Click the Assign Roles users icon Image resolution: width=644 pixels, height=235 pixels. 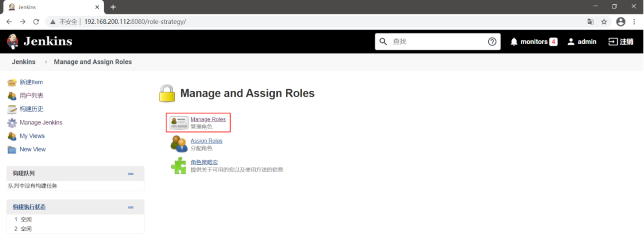click(x=179, y=144)
